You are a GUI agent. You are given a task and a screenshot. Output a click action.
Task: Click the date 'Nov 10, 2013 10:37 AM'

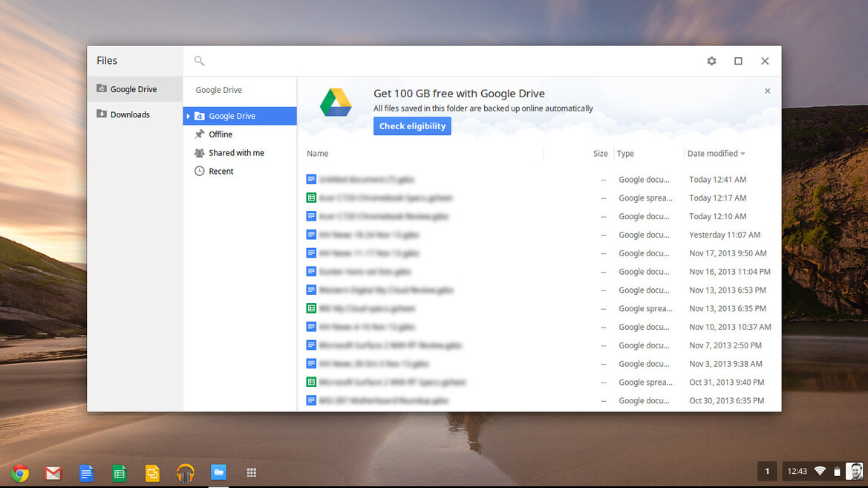(x=730, y=327)
